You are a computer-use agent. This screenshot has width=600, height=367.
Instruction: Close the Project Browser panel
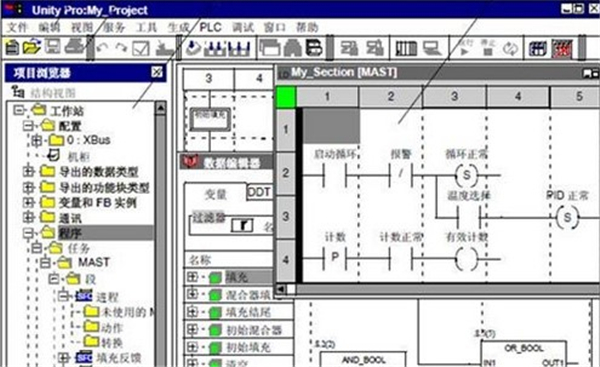[157, 72]
